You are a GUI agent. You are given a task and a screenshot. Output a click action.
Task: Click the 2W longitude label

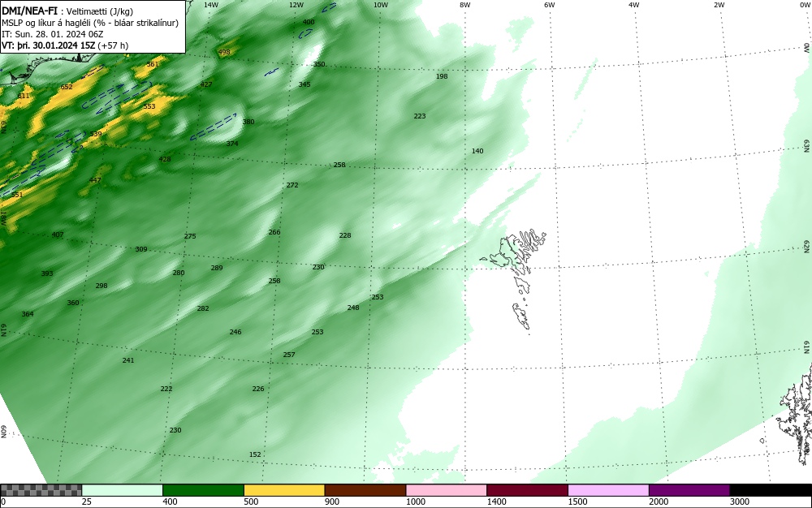[719, 5]
